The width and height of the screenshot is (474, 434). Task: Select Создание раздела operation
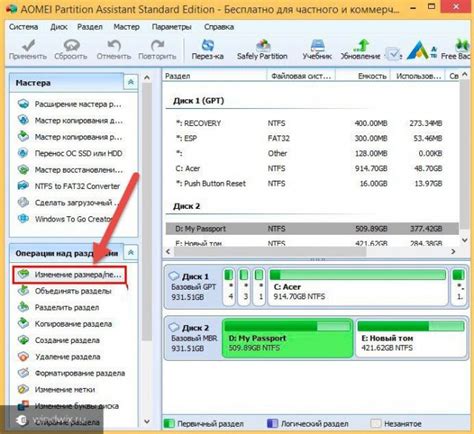click(59, 340)
